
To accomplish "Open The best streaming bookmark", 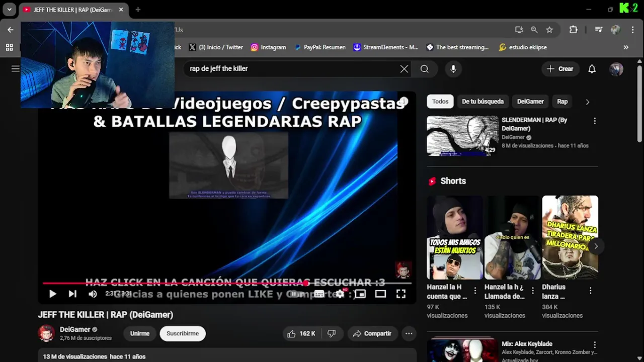I will [x=457, y=47].
